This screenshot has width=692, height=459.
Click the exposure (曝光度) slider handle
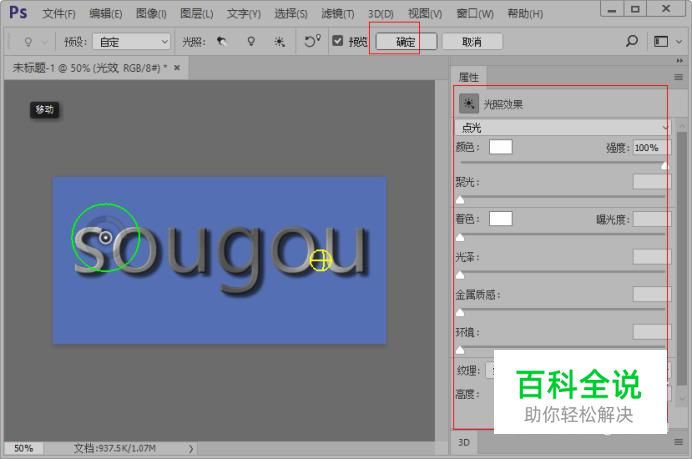pos(460,237)
